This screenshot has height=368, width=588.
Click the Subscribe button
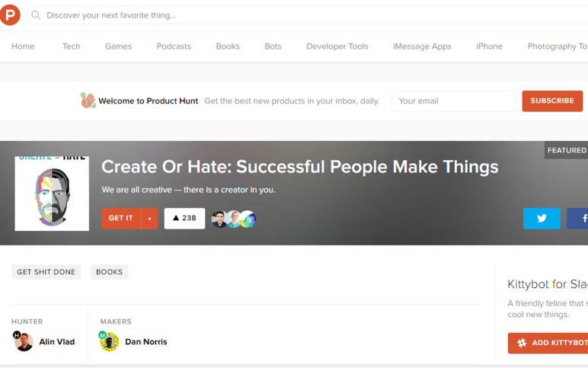click(x=552, y=101)
